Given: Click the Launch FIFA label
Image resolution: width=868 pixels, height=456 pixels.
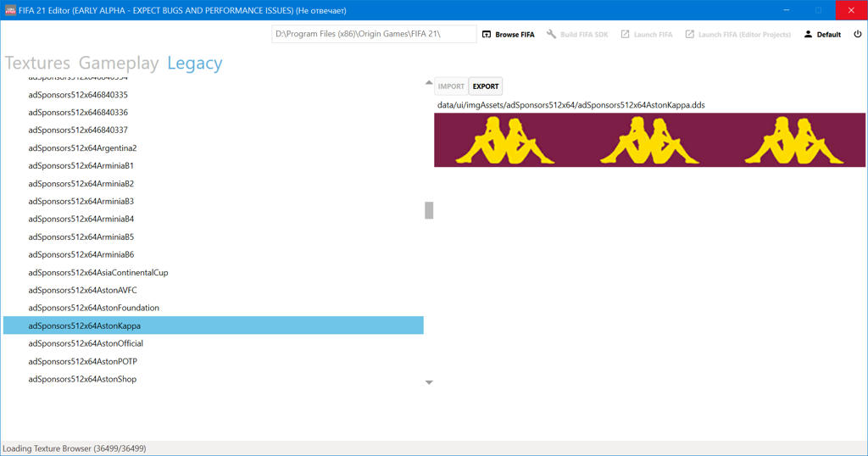Looking at the screenshot, I should 654,34.
